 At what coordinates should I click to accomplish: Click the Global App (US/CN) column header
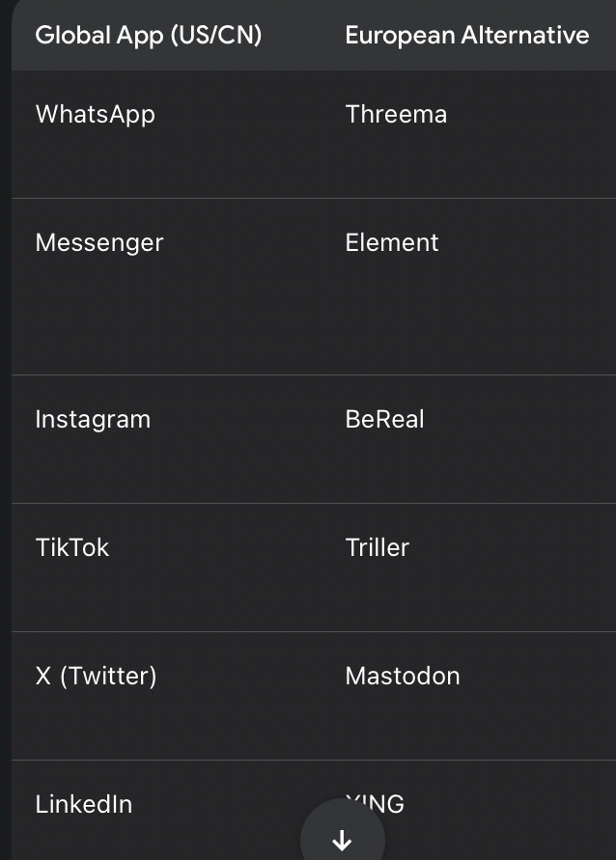click(149, 36)
